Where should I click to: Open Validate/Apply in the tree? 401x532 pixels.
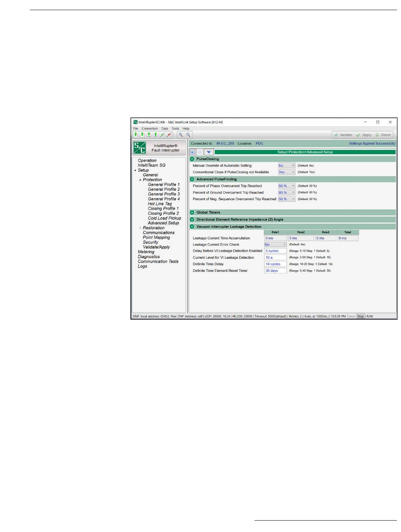point(156,247)
